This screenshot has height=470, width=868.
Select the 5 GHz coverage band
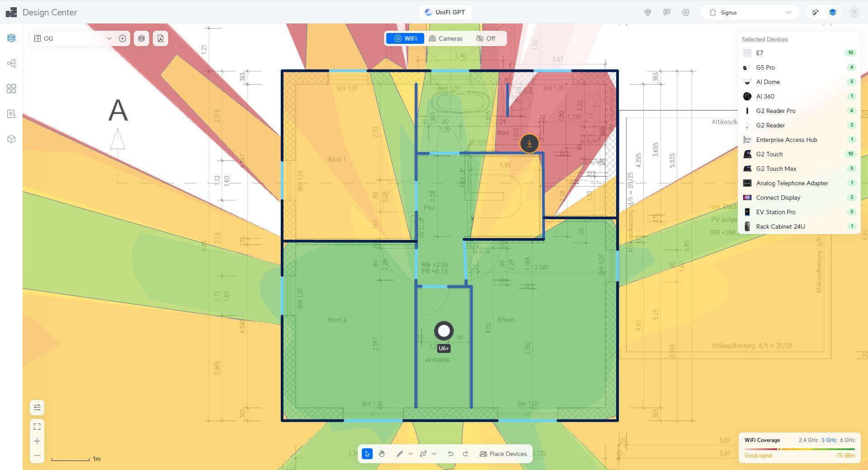[829, 440]
